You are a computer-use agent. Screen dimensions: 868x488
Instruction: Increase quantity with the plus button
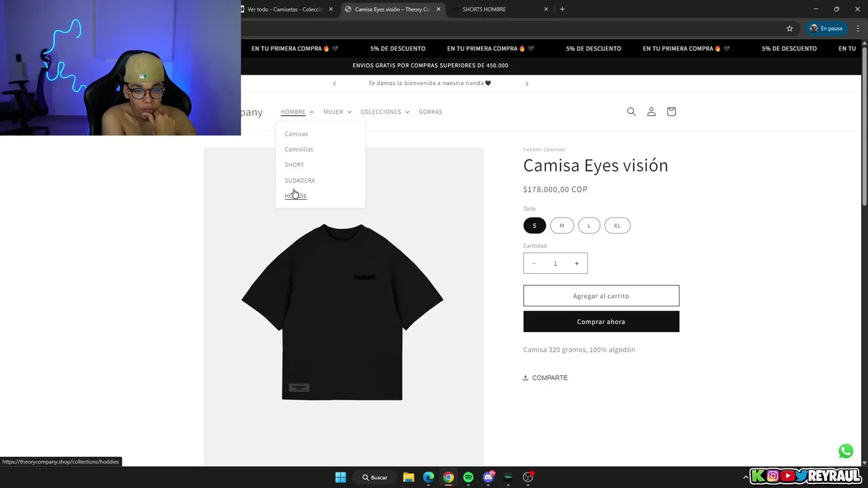(576, 264)
